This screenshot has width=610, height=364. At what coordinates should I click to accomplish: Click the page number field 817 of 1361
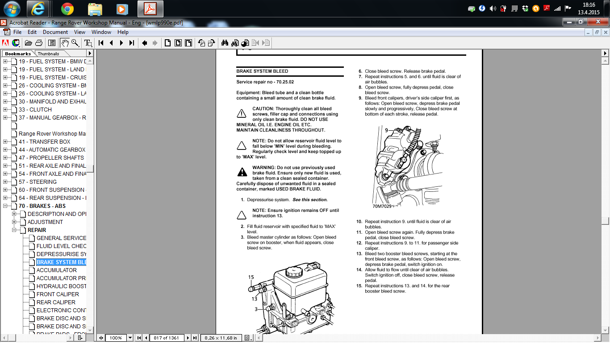[x=166, y=338]
